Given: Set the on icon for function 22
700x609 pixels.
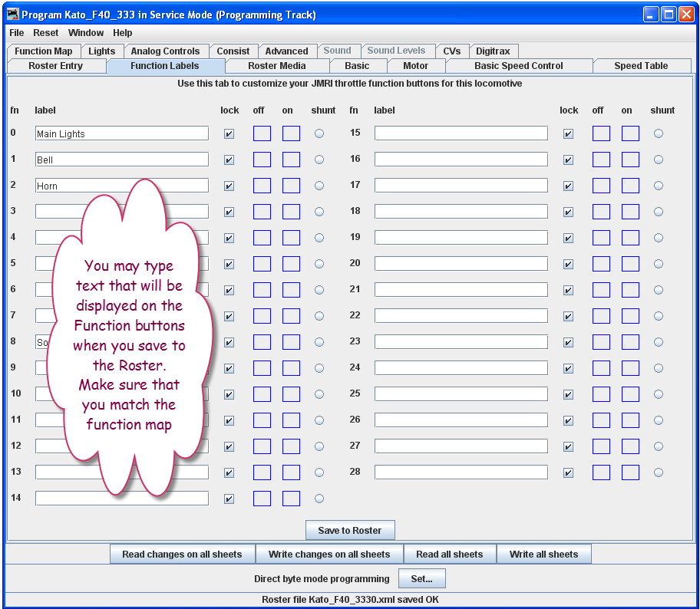Looking at the screenshot, I should click(630, 315).
